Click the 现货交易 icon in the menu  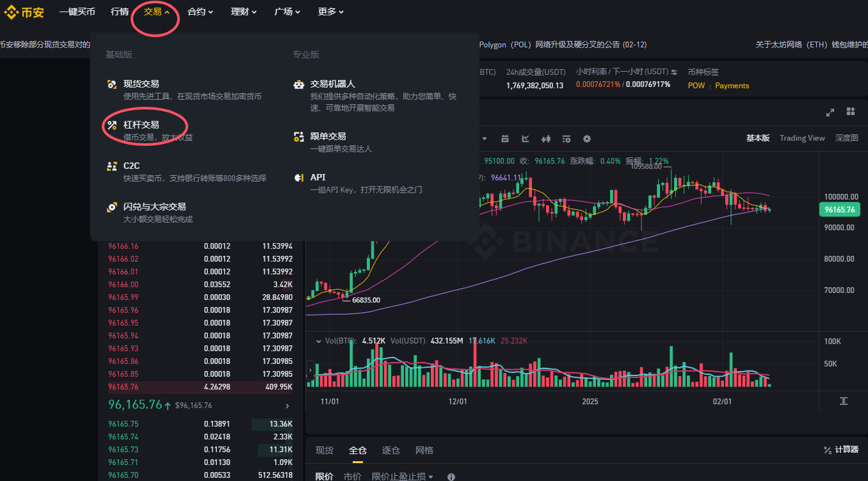point(111,84)
